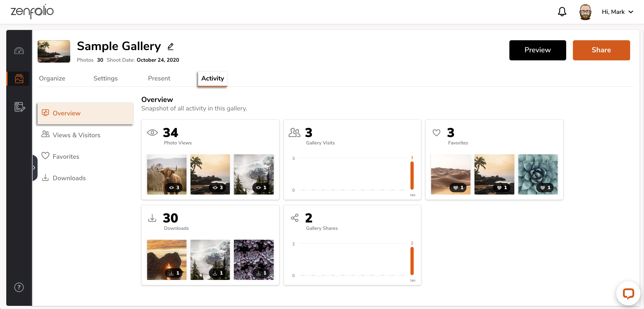Open the Website editor icon in sidebar

[x=19, y=108]
